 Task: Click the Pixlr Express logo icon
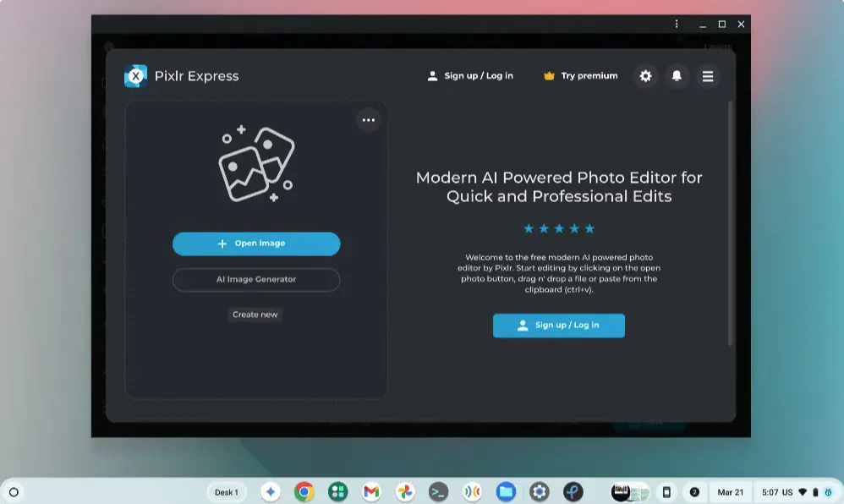click(x=136, y=76)
